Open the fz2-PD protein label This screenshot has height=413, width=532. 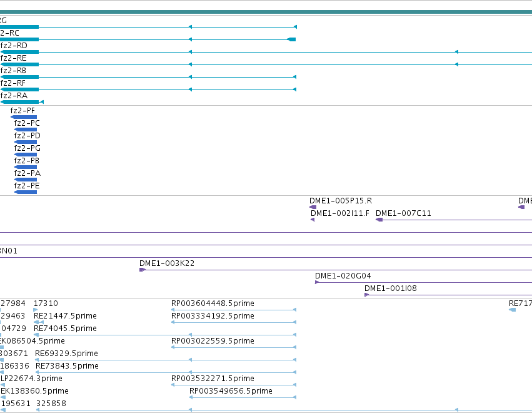[27, 136]
